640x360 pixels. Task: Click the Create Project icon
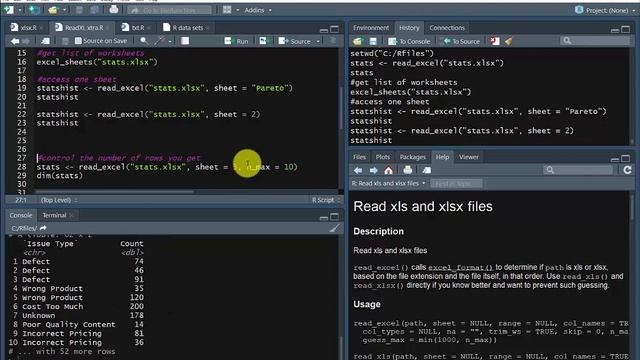click(x=34, y=10)
